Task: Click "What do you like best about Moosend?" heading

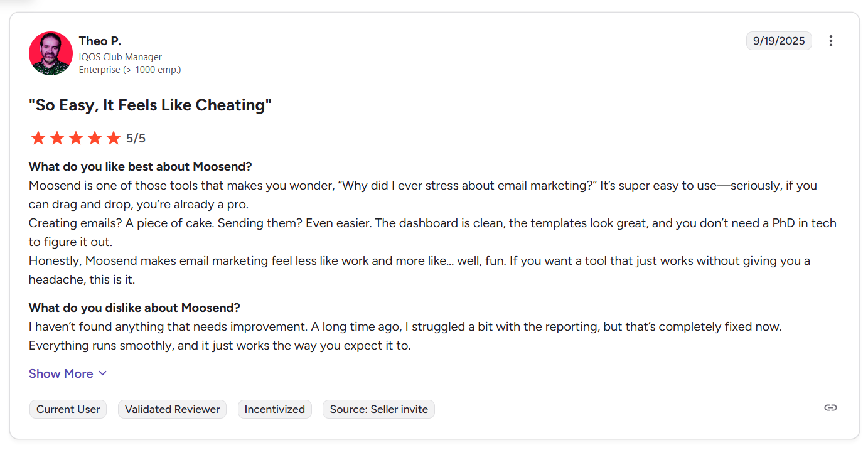Action: pos(140,167)
